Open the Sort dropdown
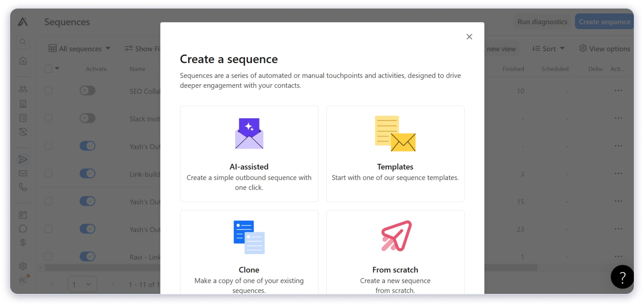644x306 pixels. click(548, 49)
